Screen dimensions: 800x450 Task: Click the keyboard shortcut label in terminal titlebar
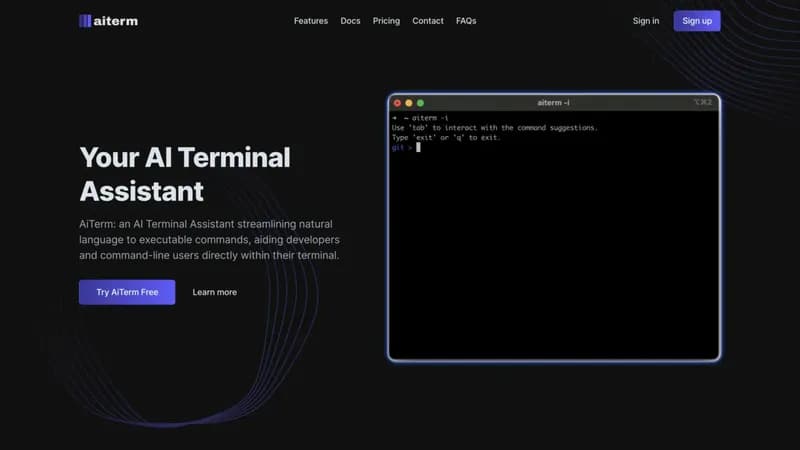[703, 103]
